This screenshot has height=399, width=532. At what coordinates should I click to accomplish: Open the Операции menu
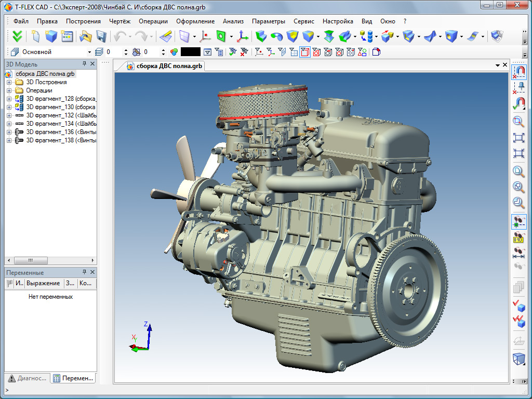pos(153,21)
